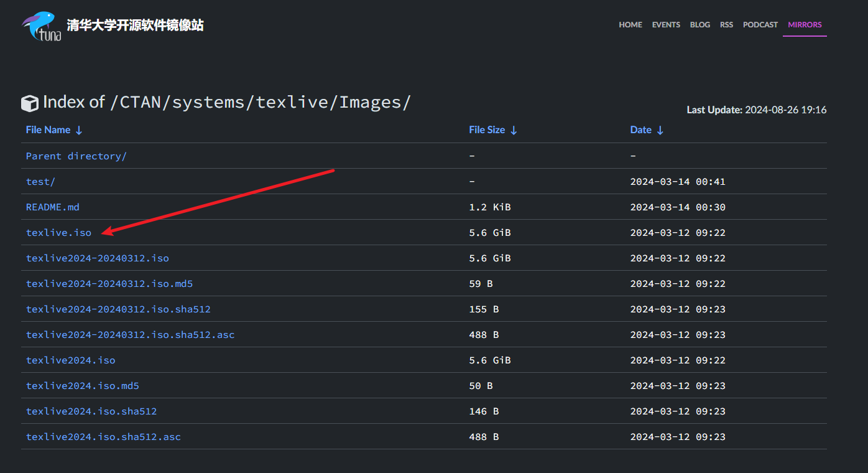Download texlive2024.iso image

coord(70,360)
